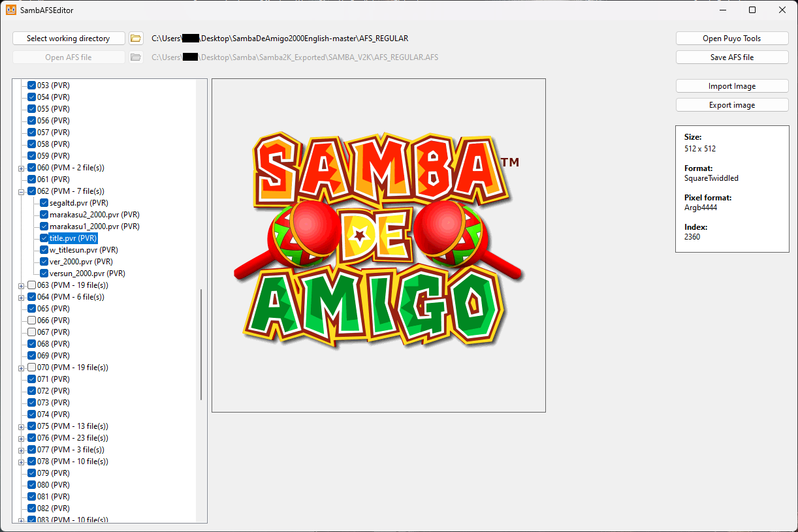This screenshot has height=532, width=798.
Task: Save the AFS file
Action: point(732,57)
